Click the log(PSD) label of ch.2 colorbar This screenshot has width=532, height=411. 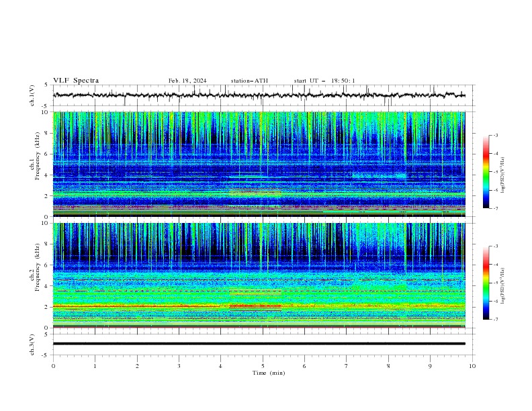[x=503, y=286]
